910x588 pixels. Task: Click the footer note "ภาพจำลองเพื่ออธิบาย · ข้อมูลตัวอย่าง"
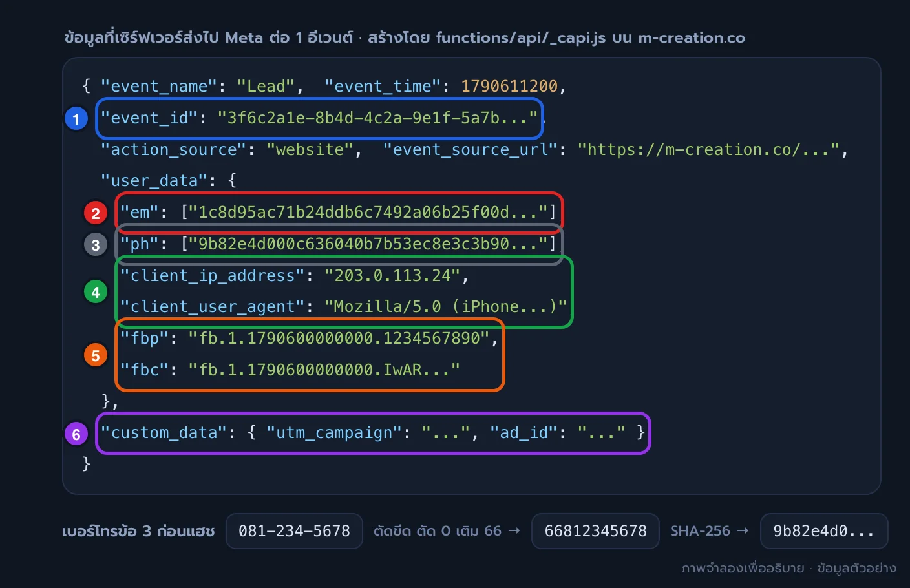click(788, 569)
